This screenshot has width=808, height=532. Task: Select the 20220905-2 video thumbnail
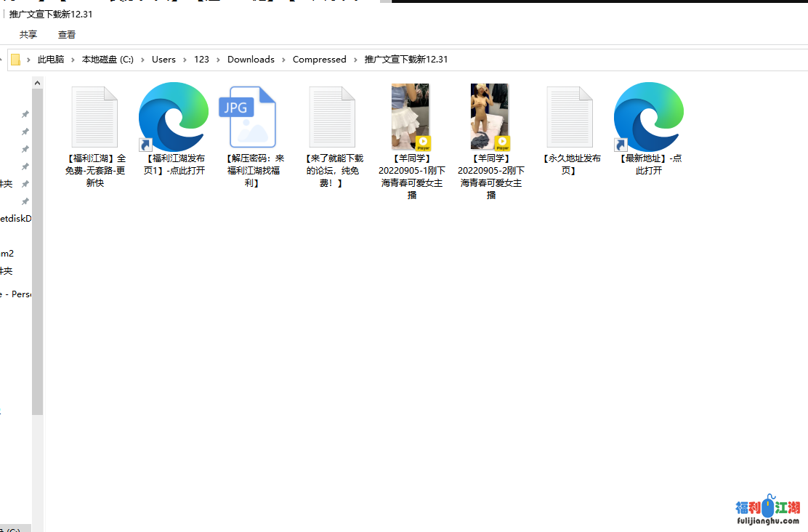pyautogui.click(x=490, y=117)
